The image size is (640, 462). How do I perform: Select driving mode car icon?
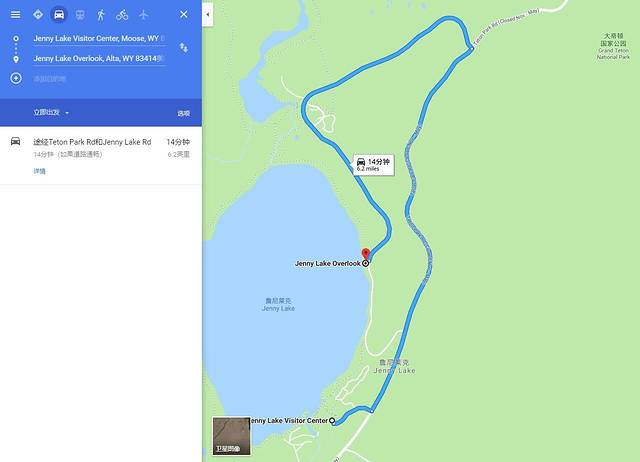coord(59,15)
